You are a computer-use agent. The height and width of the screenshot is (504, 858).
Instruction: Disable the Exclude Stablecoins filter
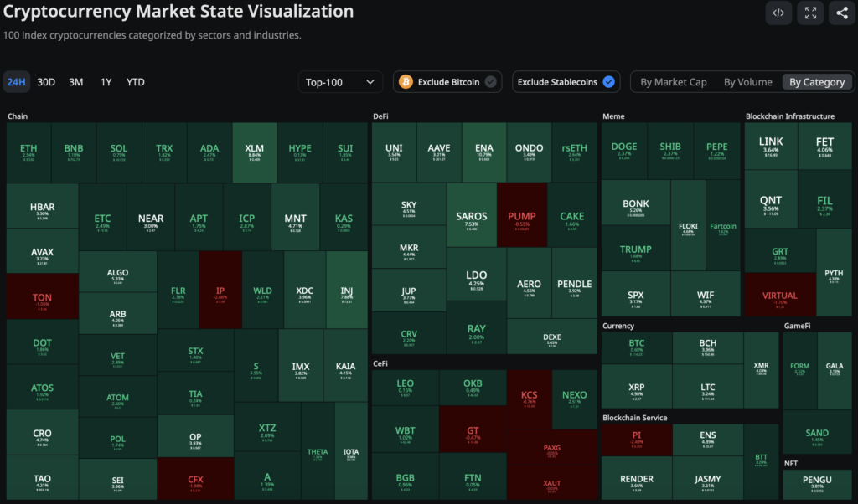[x=566, y=81]
